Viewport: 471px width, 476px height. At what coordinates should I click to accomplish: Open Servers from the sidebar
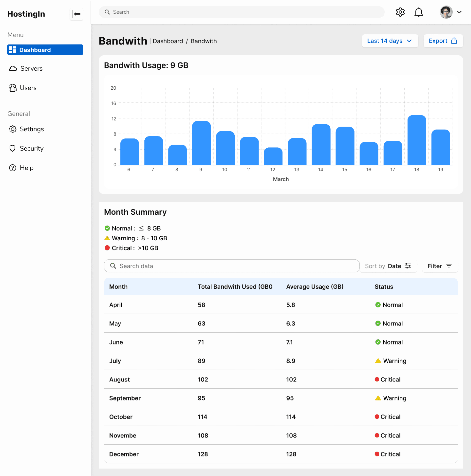[x=31, y=69]
